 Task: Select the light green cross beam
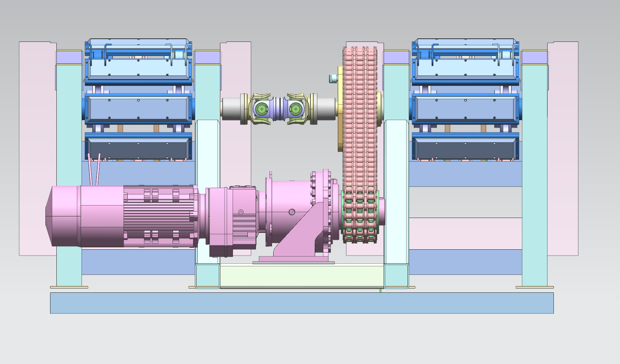tap(301, 276)
